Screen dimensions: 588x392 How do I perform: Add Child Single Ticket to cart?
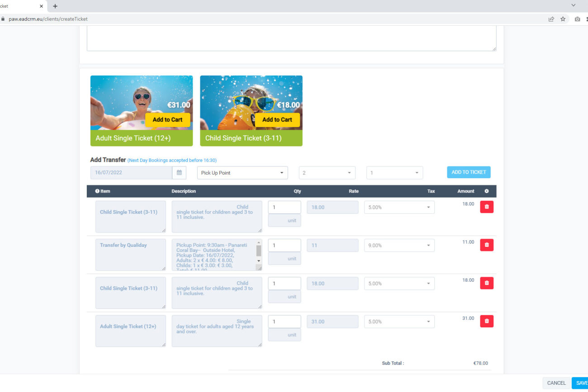[277, 120]
